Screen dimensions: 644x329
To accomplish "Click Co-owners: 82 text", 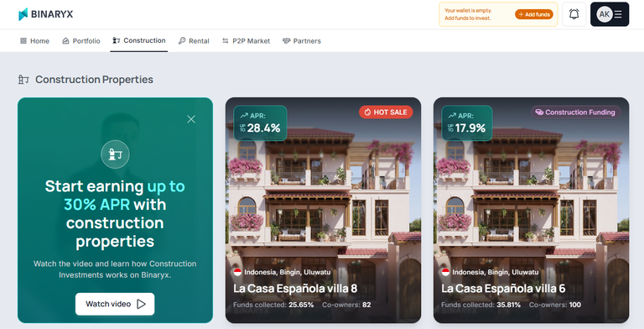I will (346, 305).
